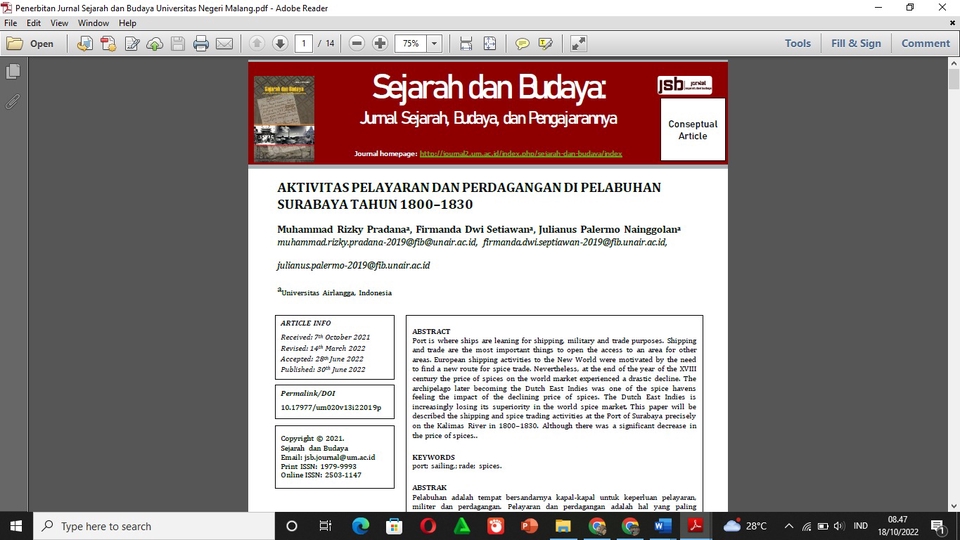The width and height of the screenshot is (960, 540).
Task: Print the document using printer icon
Action: (x=201, y=43)
